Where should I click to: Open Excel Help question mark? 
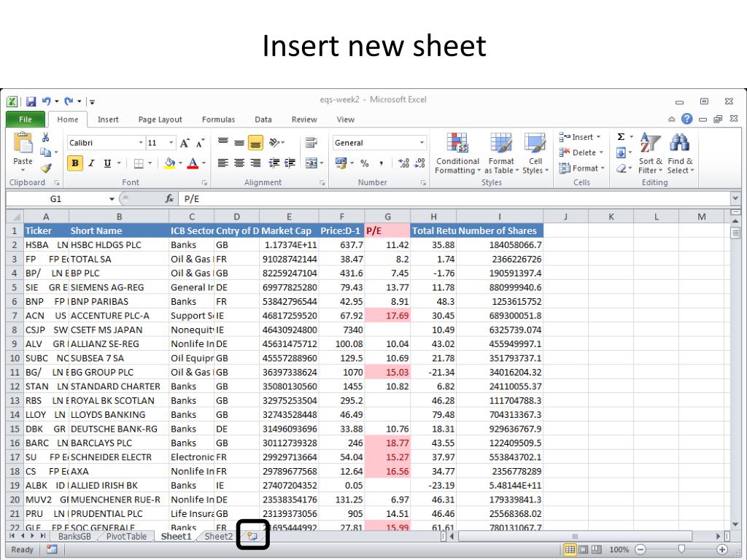coord(686,119)
